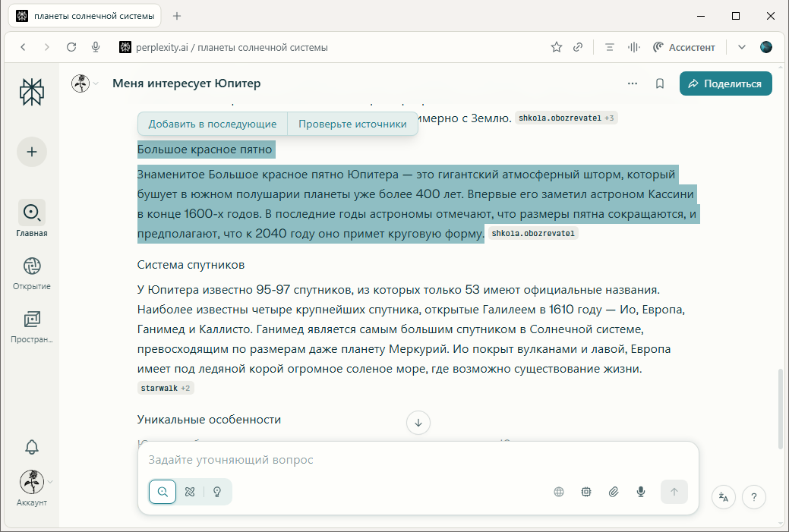This screenshot has height=532, width=789.
Task: Click 'Проверьте источники' in selection popup
Action: 352,124
